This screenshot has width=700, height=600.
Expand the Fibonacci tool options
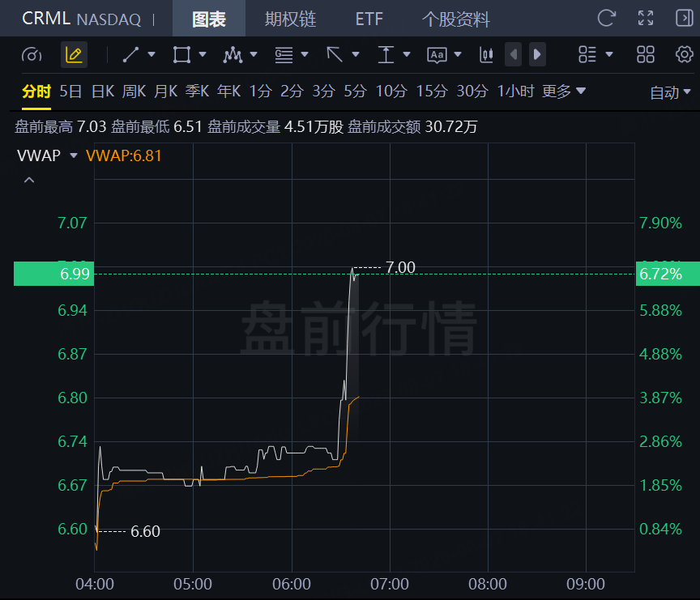point(305,54)
